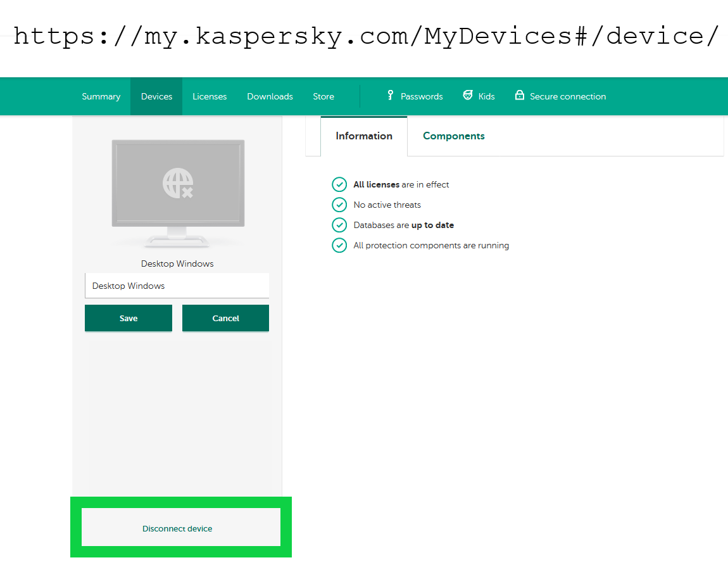Click the my.kaspersky.com URL text
Viewport: 728px width, 579px height.
tap(367, 37)
